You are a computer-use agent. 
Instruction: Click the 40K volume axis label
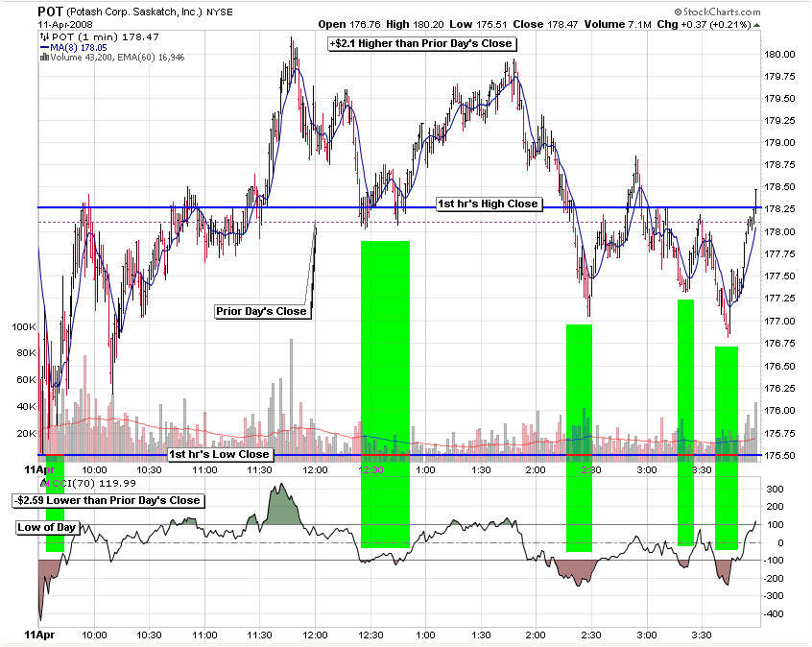coord(26,407)
